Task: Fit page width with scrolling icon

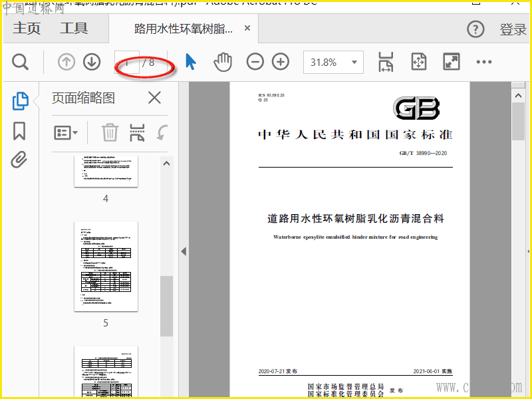Action: [386, 62]
